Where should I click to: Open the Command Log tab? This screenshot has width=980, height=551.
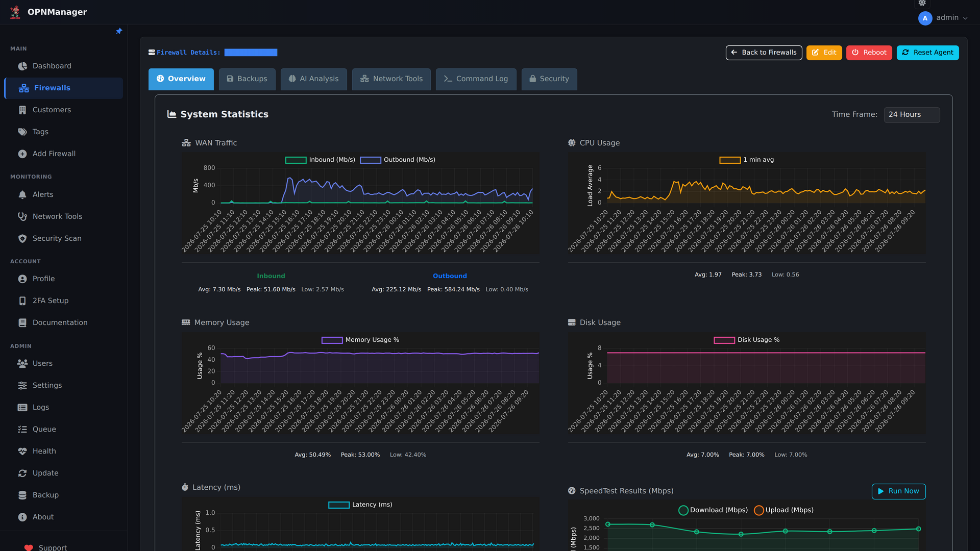click(476, 79)
